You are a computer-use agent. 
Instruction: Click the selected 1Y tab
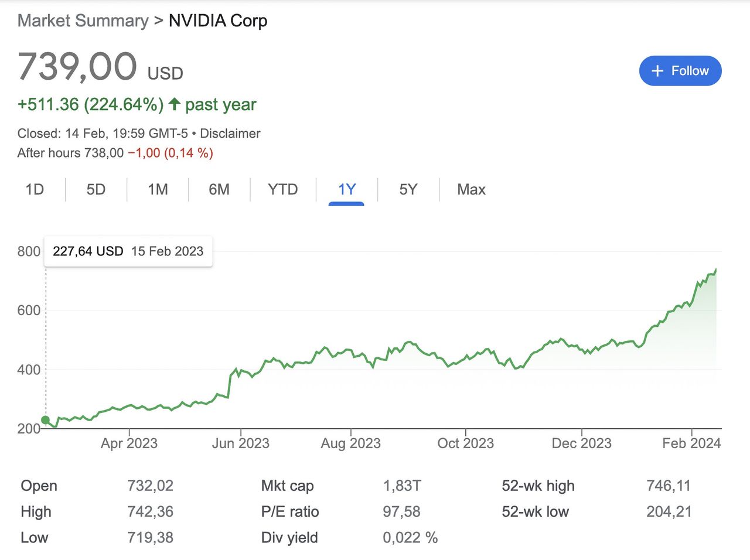(347, 189)
